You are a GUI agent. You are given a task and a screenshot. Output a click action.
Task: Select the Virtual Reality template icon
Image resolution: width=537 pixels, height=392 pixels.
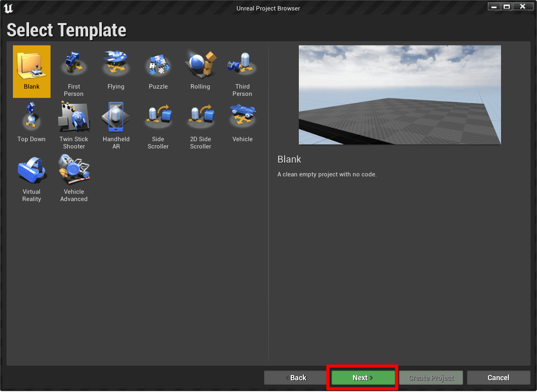tap(32, 169)
